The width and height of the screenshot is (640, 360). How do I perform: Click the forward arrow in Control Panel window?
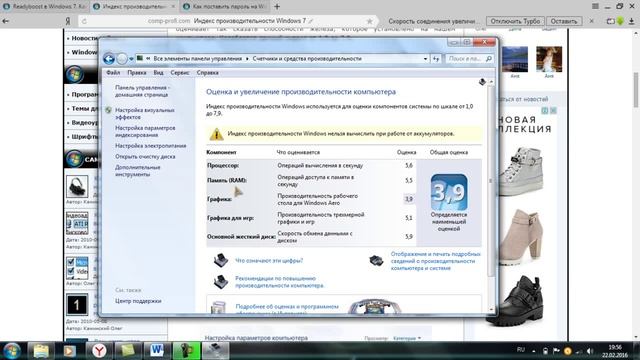tap(122, 59)
